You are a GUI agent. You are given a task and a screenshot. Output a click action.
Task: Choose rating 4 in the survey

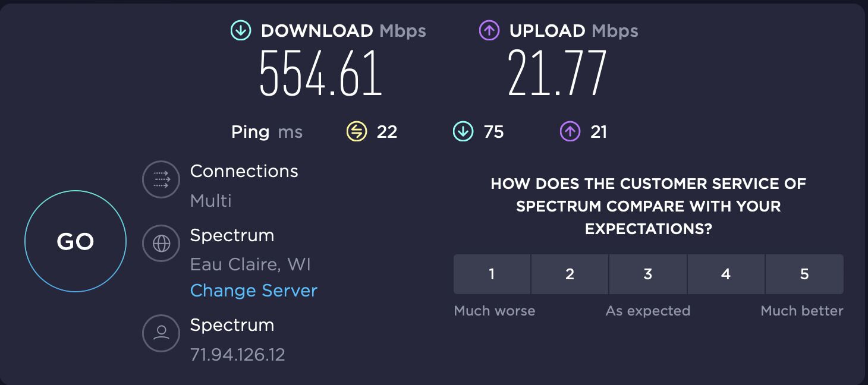point(726,274)
